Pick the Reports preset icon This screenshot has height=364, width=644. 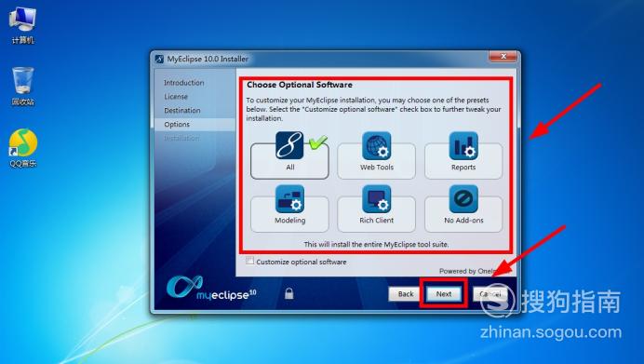(x=463, y=145)
